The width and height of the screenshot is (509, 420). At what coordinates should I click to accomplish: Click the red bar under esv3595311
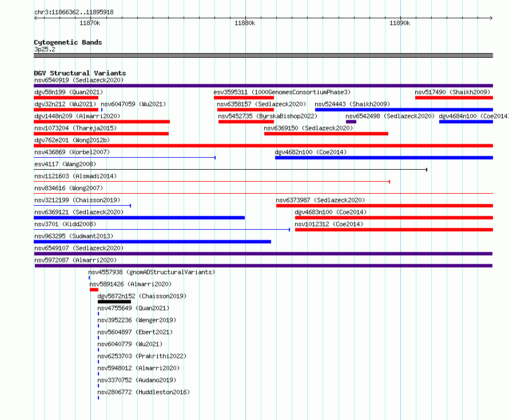(x=244, y=98)
